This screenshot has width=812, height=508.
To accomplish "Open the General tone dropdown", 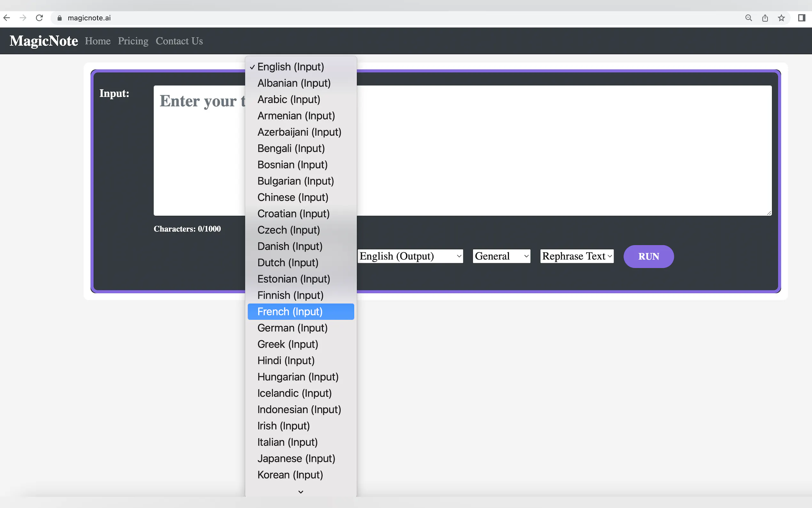I will pos(501,256).
